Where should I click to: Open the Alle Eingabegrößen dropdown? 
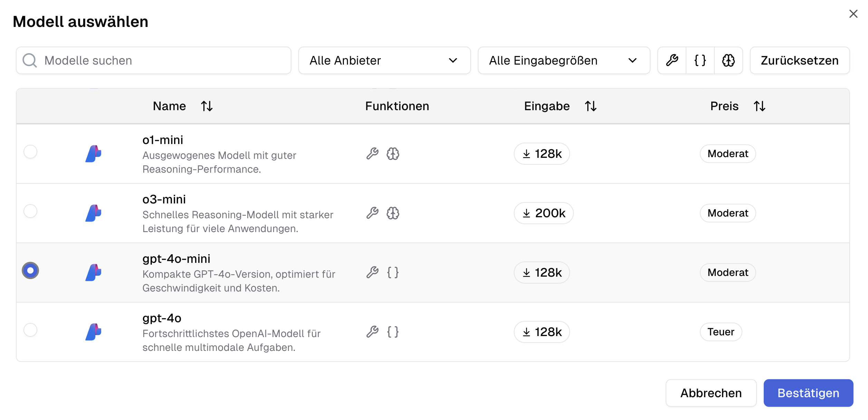coord(564,60)
